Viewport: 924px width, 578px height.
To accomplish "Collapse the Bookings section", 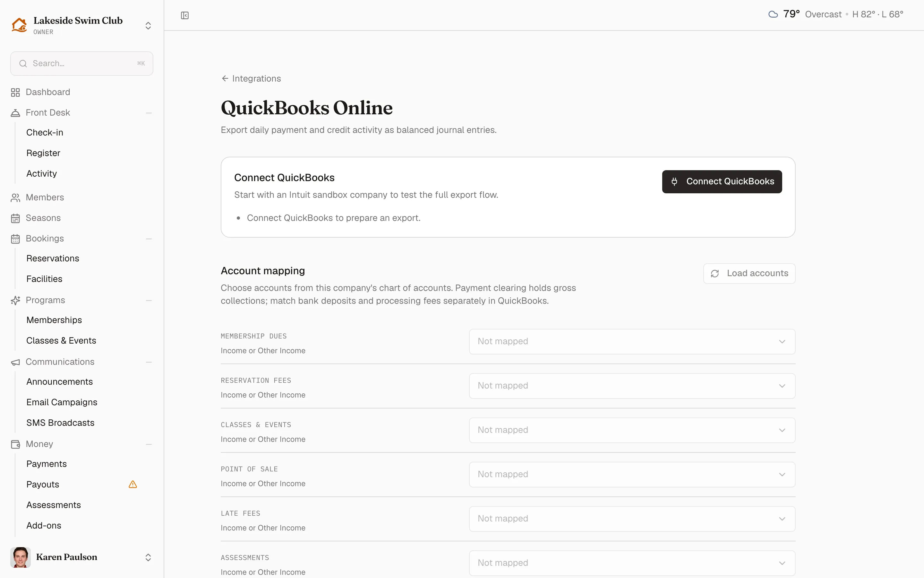I will point(149,239).
